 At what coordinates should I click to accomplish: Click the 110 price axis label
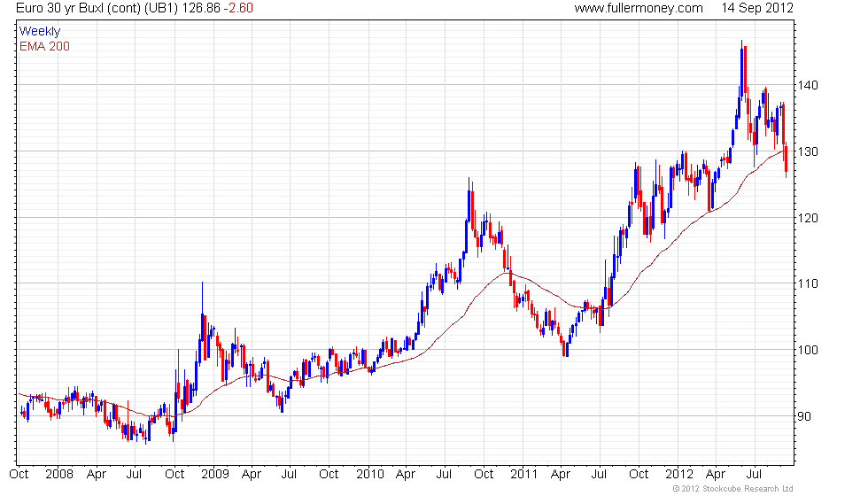pyautogui.click(x=807, y=283)
